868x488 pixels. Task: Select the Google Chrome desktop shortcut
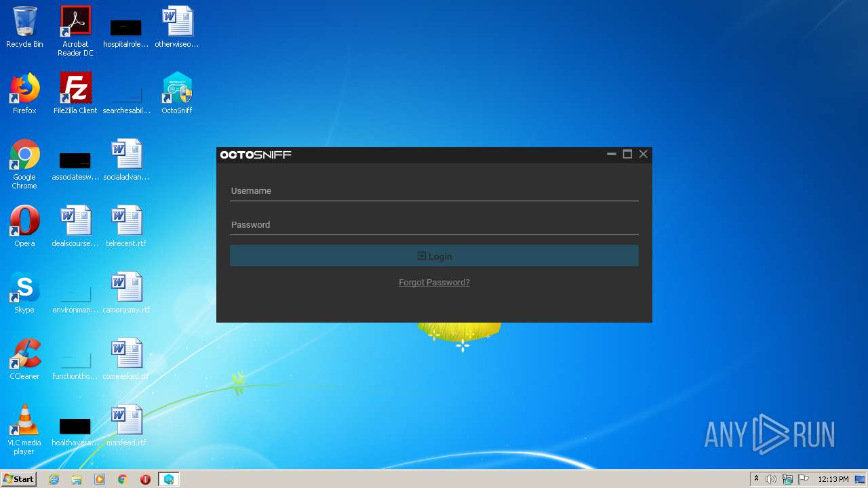tap(24, 165)
